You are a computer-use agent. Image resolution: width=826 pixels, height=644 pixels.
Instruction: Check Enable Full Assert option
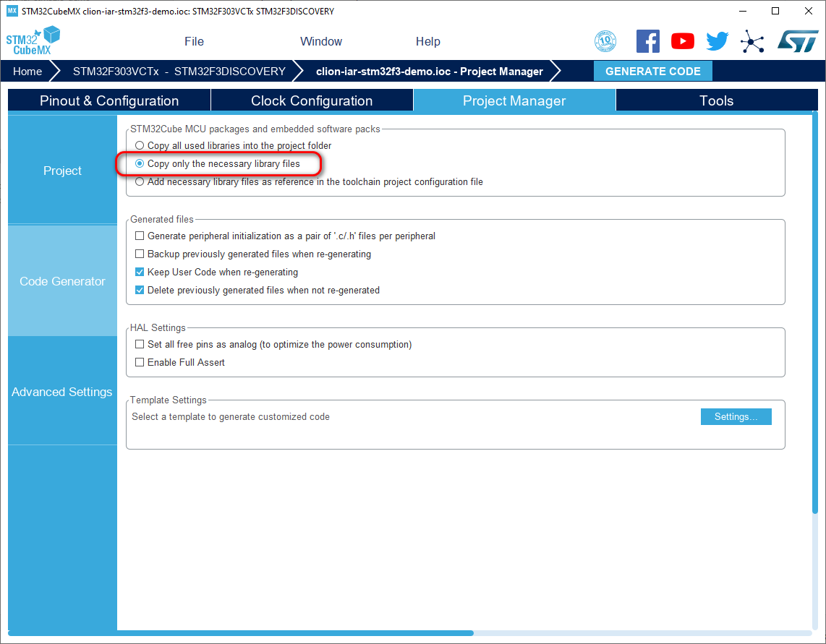[140, 362]
